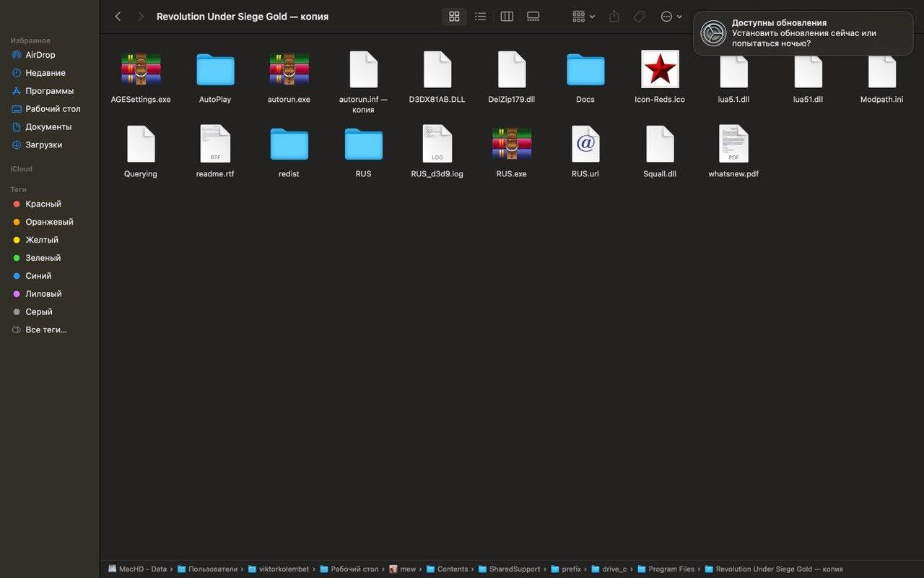This screenshot has height=578, width=924.
Task: Go to Contents in path bar
Action: click(x=447, y=569)
